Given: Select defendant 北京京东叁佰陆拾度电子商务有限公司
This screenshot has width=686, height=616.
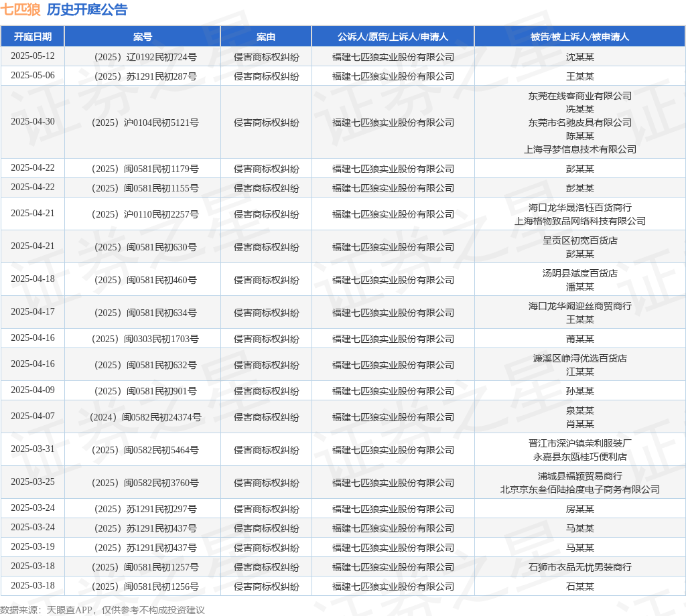Looking at the screenshot, I should 580,489.
